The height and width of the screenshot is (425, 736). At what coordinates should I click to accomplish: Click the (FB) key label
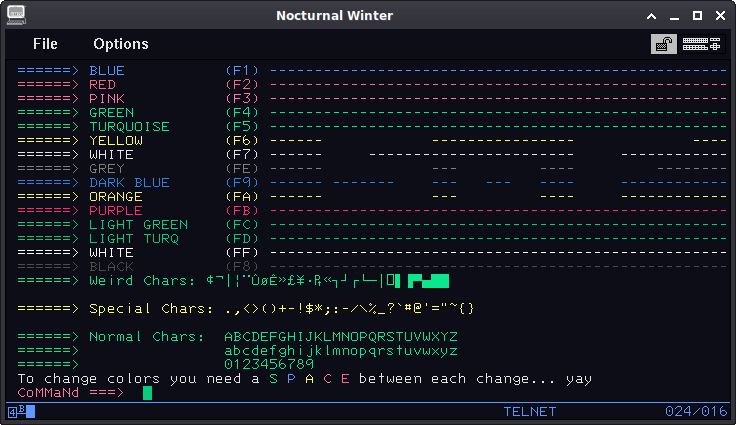242,211
